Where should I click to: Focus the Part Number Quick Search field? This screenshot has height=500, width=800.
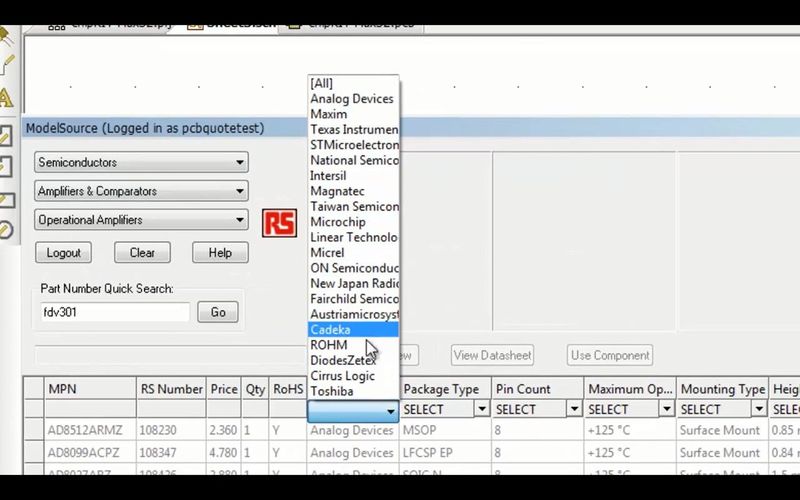point(115,312)
